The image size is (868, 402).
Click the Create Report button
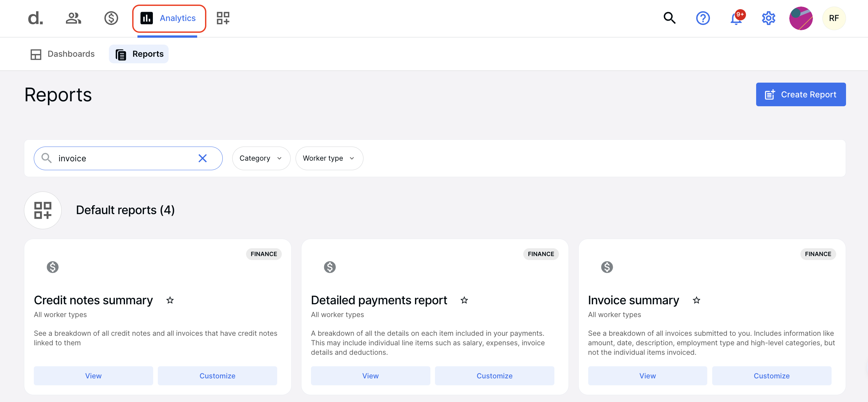click(x=801, y=94)
